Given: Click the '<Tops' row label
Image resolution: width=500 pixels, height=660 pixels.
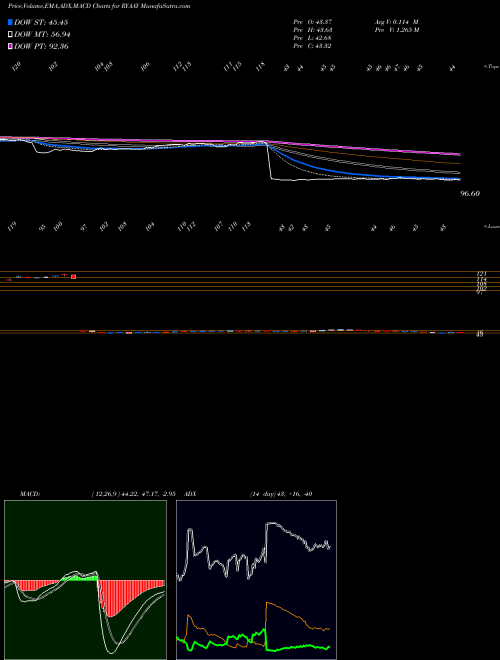Looking at the screenshot, I should tap(491, 67).
